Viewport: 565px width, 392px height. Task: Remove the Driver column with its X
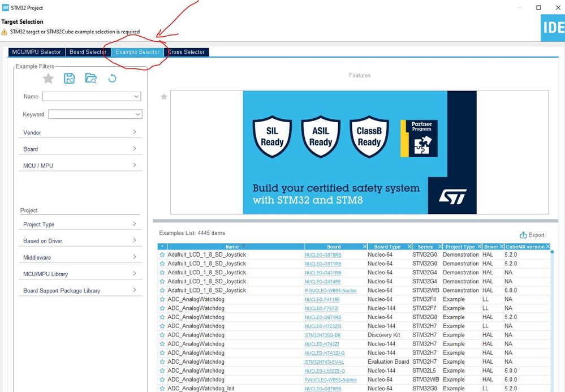(x=502, y=247)
